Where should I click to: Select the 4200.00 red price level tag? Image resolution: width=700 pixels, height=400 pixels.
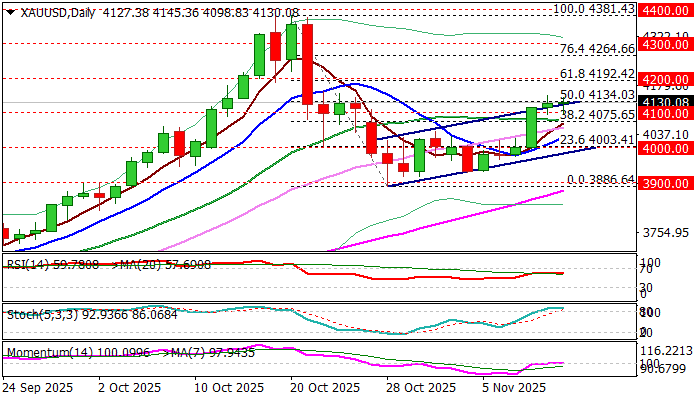tap(668, 78)
